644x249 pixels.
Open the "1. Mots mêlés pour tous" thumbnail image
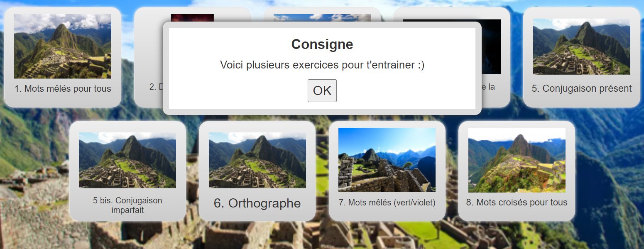click(x=63, y=46)
